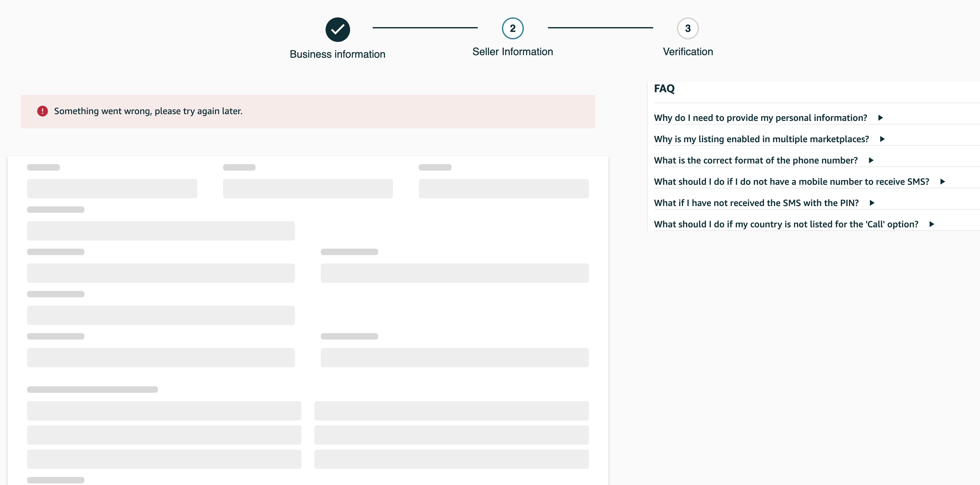980x485 pixels.
Task: Expand 'Why is my listing enabled in multiple marketplaces?'
Action: pos(761,139)
